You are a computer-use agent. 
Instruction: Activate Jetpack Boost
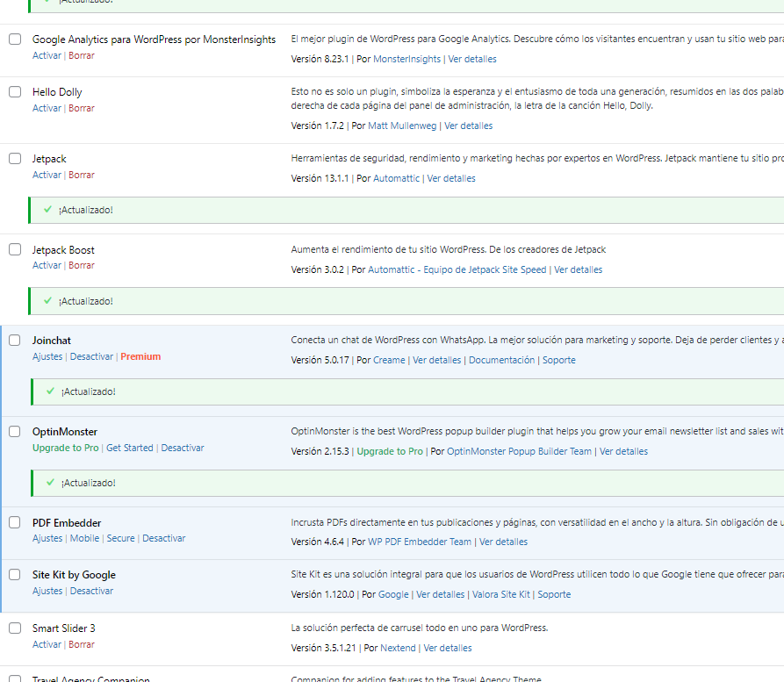pos(47,265)
